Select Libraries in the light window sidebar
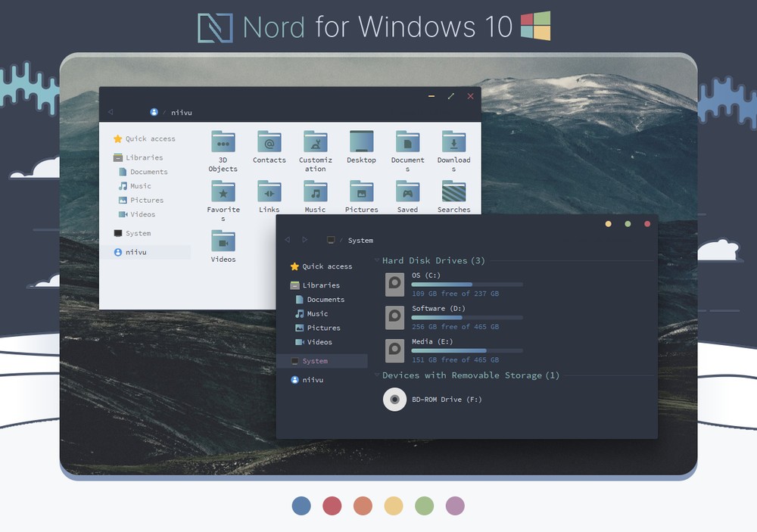The width and height of the screenshot is (757, 532). (x=144, y=157)
